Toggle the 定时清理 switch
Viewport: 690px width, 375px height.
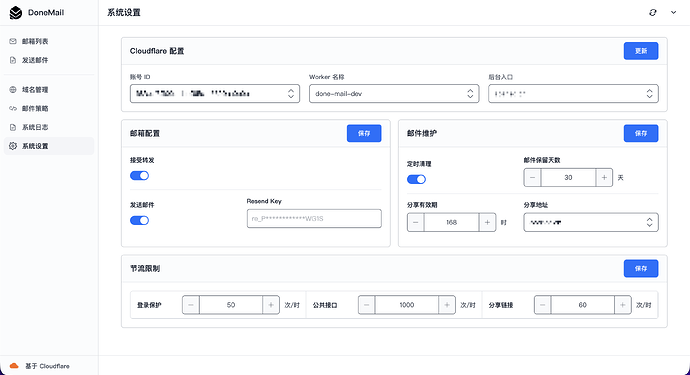416,179
